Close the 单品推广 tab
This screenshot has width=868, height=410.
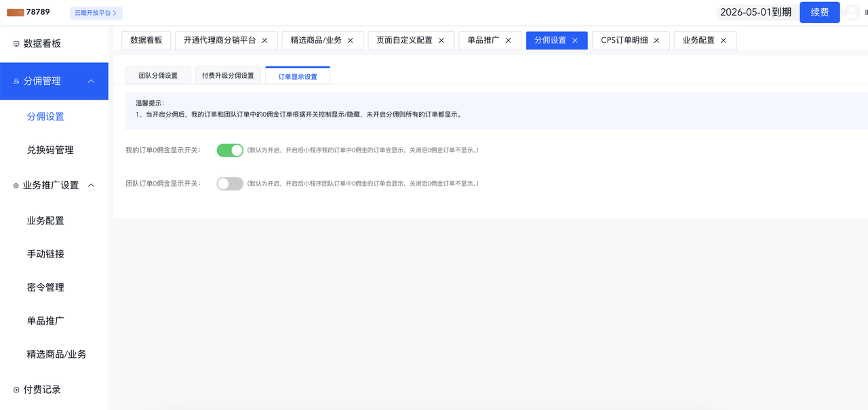[508, 41]
